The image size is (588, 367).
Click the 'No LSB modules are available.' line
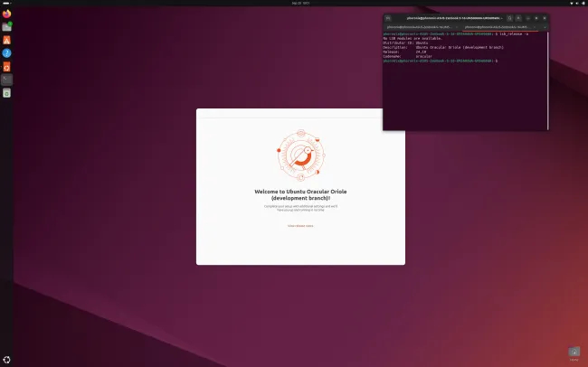click(x=413, y=39)
